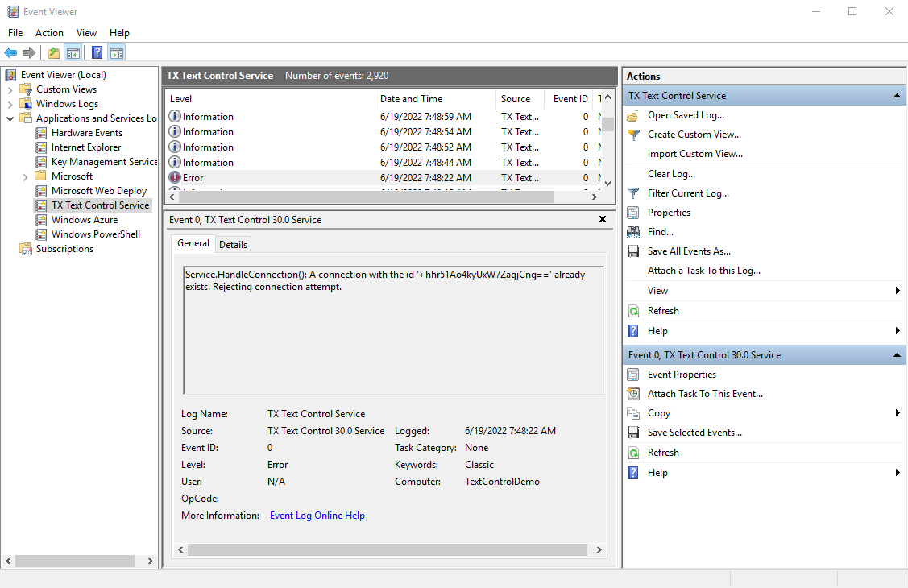Click the Create Custom View icon
Screen dimensions: 908x588
pos(633,134)
